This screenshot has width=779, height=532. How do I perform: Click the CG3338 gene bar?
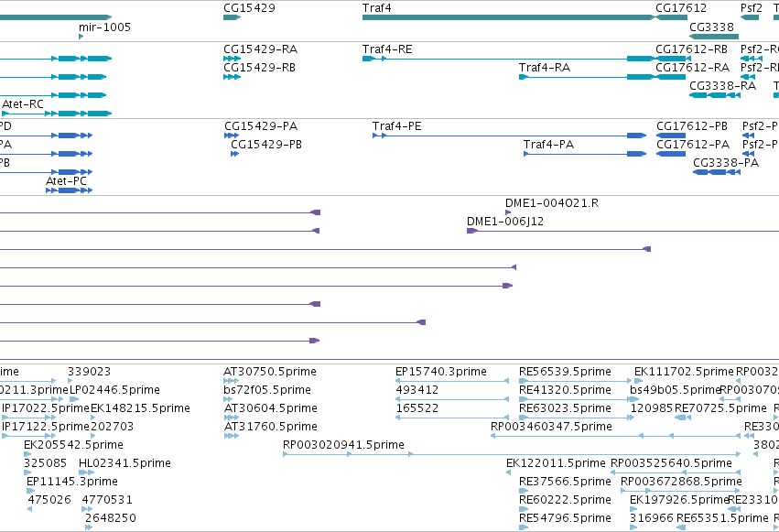coord(714,37)
